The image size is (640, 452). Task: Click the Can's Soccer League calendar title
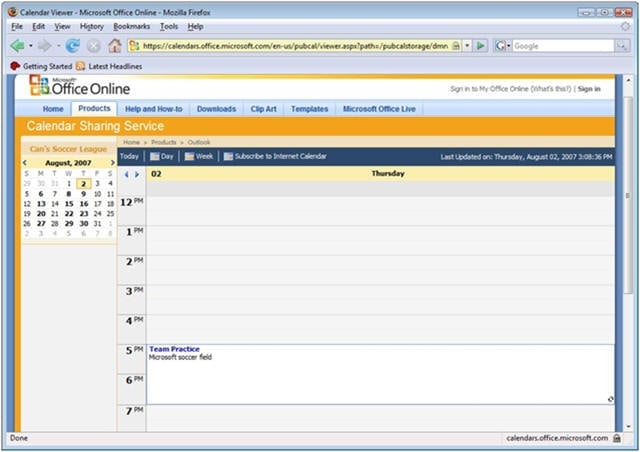pyautogui.click(x=68, y=149)
